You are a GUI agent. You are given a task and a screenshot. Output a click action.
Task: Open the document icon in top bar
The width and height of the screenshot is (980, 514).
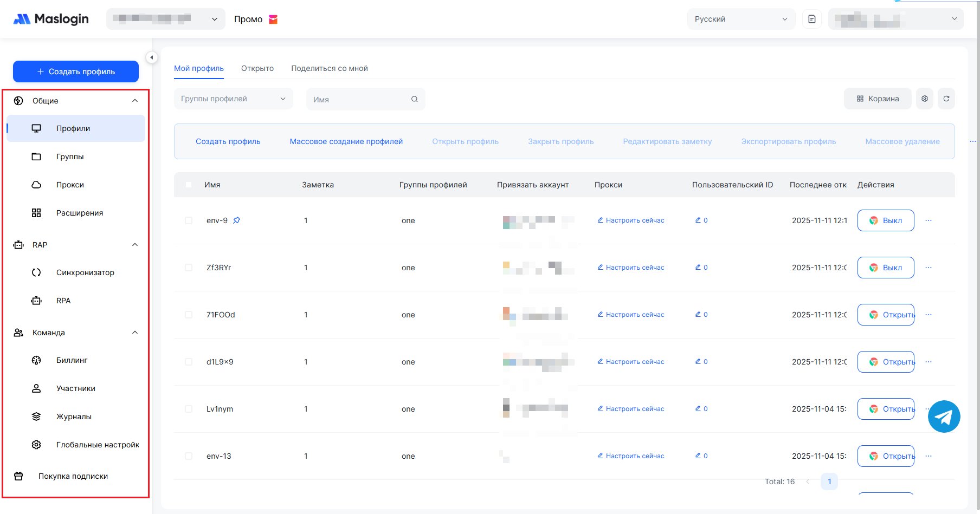pos(811,19)
